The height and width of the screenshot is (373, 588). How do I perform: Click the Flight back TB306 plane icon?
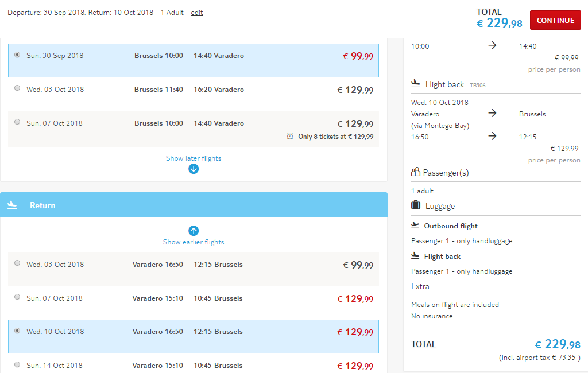[x=416, y=84]
